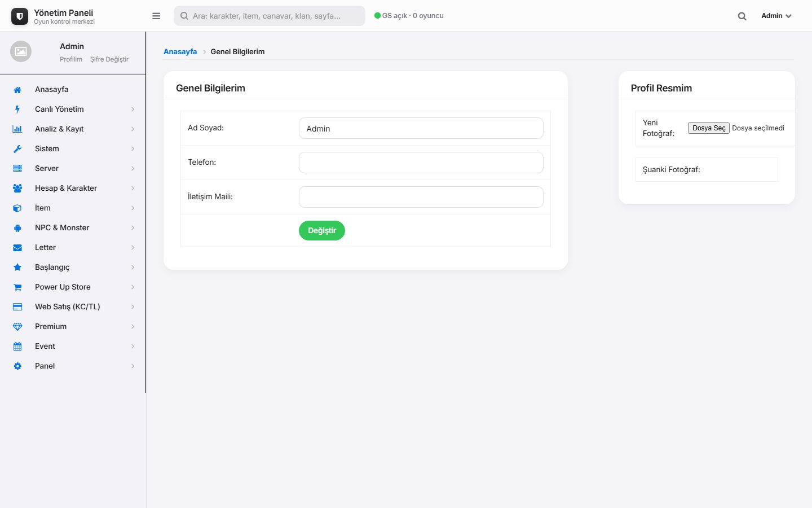Click the Event calendar icon
The height and width of the screenshot is (508, 812).
pyautogui.click(x=17, y=347)
